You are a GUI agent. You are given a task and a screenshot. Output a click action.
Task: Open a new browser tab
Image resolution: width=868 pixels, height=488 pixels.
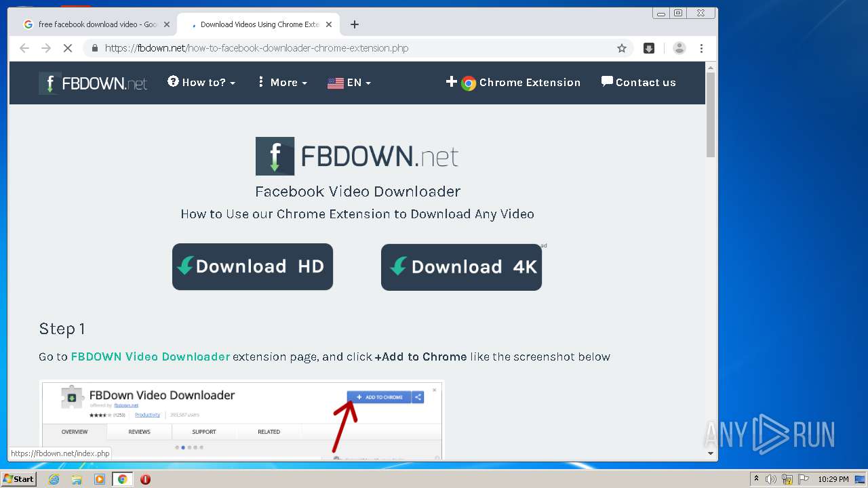(354, 24)
